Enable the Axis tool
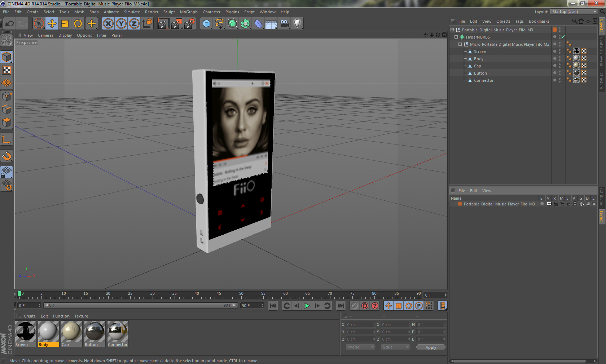This screenshot has height=364, width=606. (7, 139)
